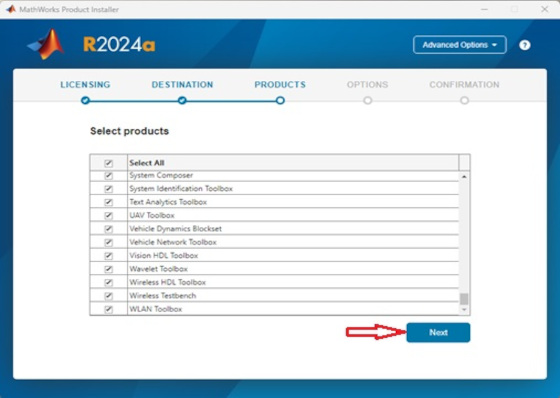Select the Wireless Testbench product name
This screenshot has height=398, width=560.
pos(163,296)
